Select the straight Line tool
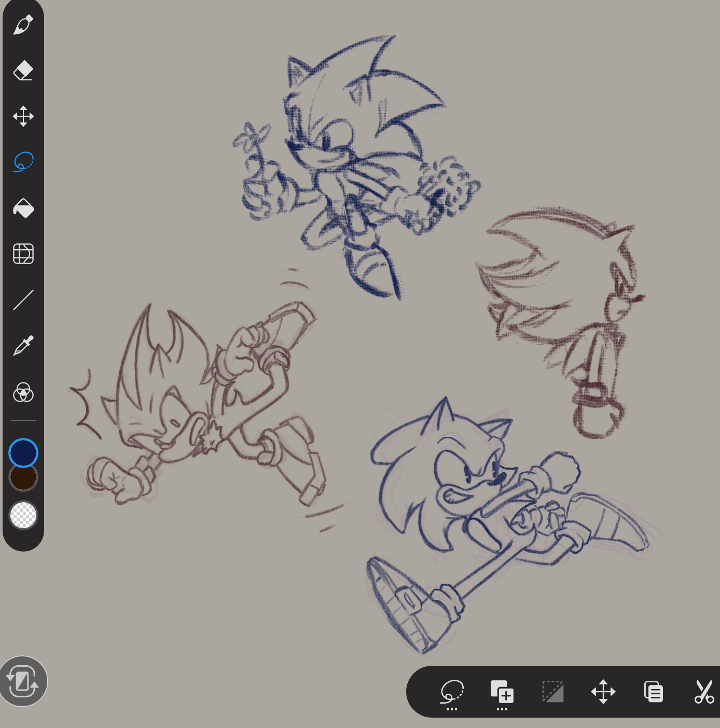 coord(23,300)
